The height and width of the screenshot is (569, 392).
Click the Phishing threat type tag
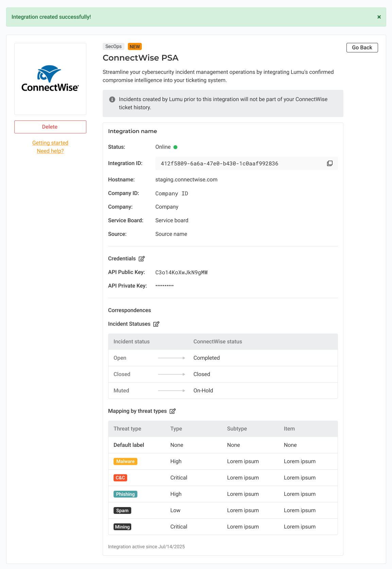[125, 494]
